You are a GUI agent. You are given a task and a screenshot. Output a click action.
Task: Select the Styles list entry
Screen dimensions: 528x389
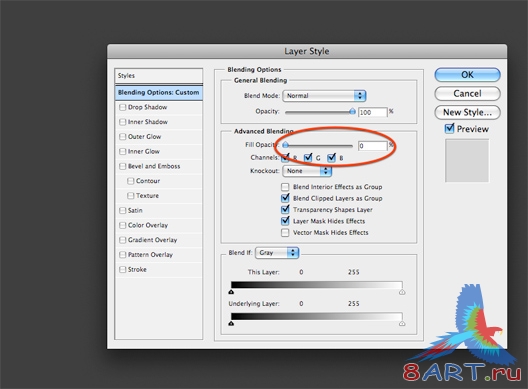pos(159,76)
